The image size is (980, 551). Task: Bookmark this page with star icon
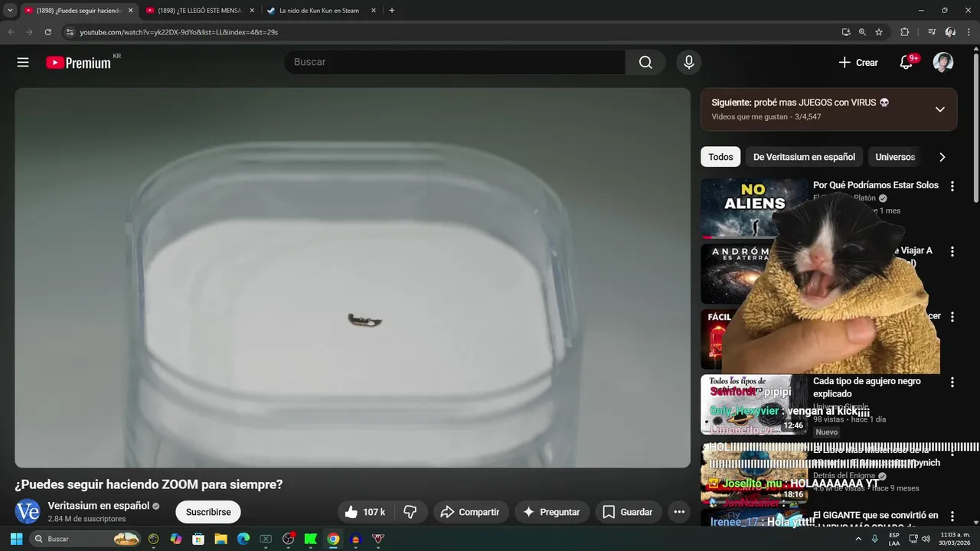click(x=879, y=32)
